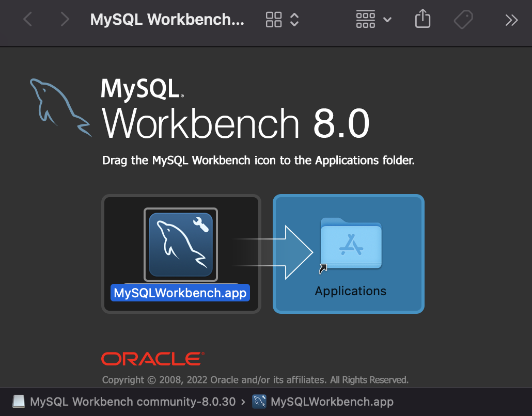Click the small dolphin icon in path bar
Viewport: 532px width, 416px height.
point(260,402)
